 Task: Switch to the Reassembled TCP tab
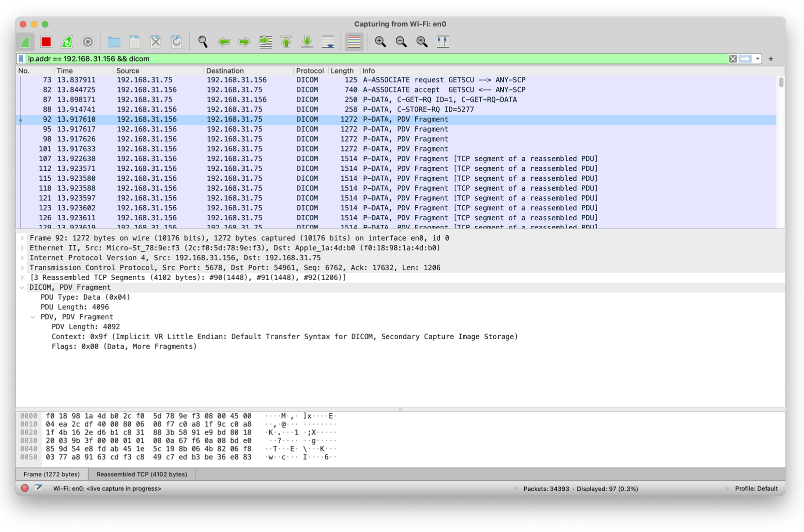(142, 474)
